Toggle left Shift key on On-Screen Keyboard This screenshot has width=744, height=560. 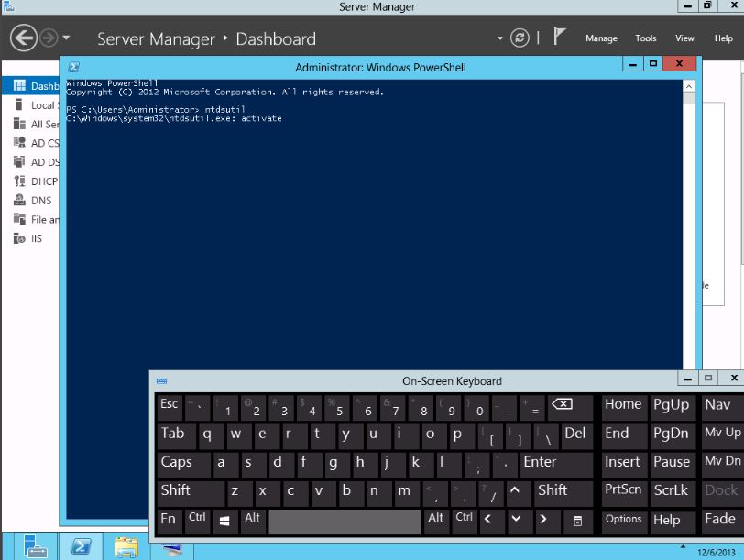[x=190, y=492]
